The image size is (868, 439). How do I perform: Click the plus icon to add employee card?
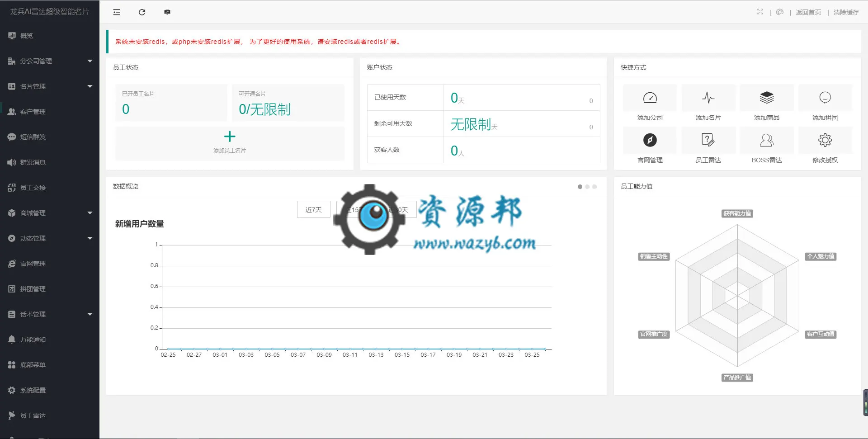(230, 137)
